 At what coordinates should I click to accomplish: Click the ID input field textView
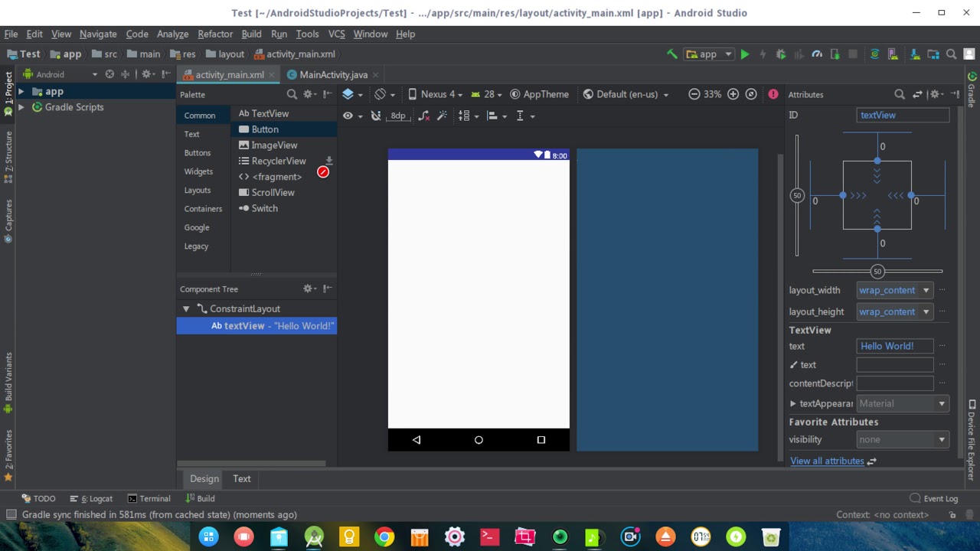click(903, 115)
